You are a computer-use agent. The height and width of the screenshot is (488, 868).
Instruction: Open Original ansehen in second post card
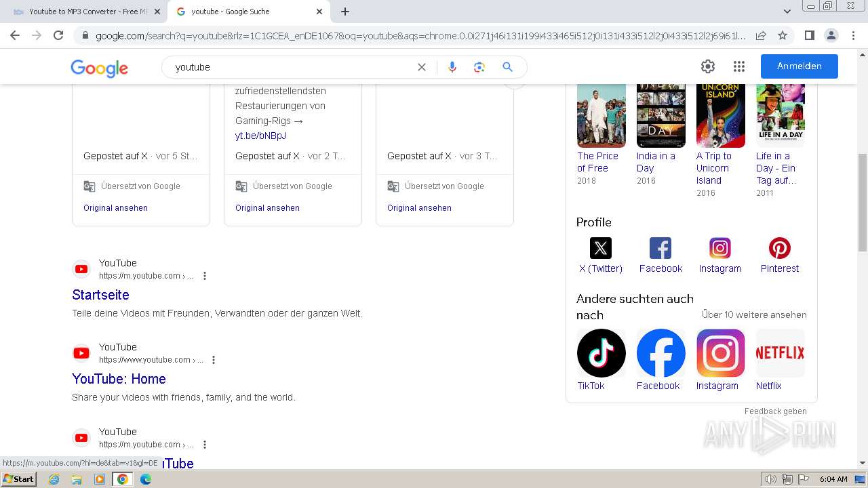pyautogui.click(x=267, y=208)
